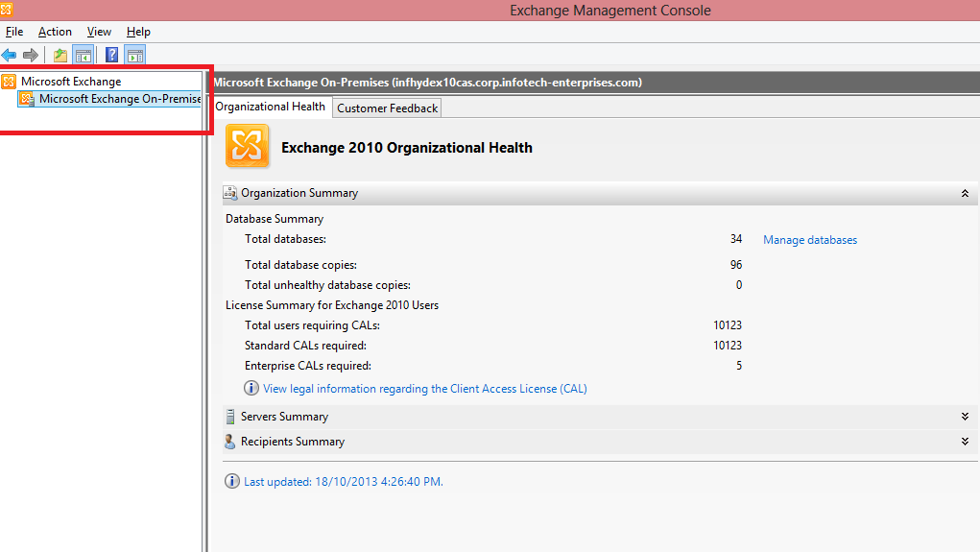Click 'License Summary for Exchange 2010 Users' heading

tap(332, 305)
